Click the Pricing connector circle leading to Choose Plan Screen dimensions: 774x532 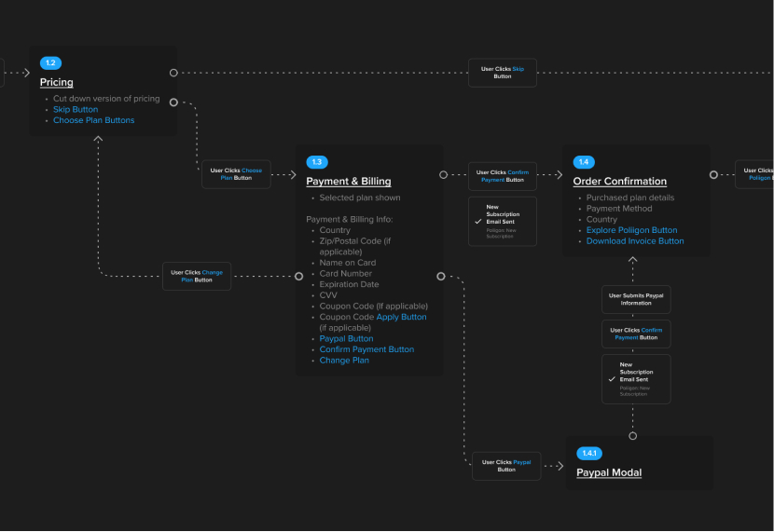coord(173,102)
